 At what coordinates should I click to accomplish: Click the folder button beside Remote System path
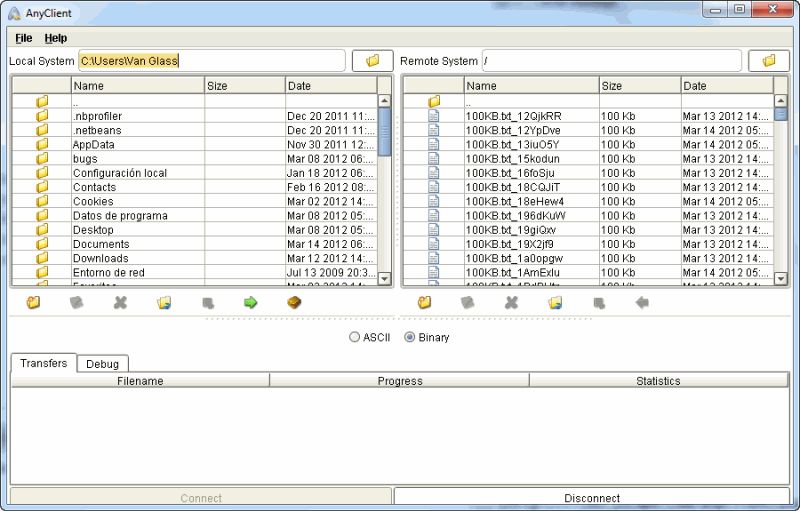[768, 61]
